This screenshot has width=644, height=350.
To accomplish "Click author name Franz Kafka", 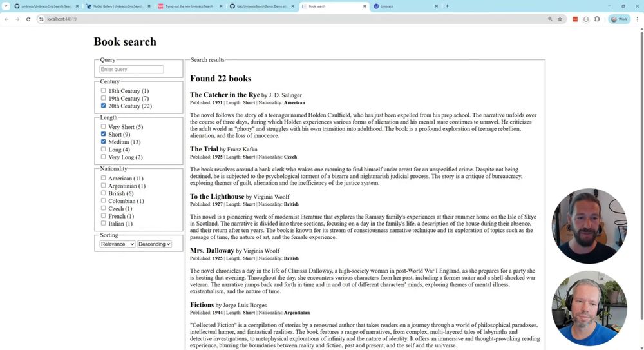I will (x=242, y=150).
